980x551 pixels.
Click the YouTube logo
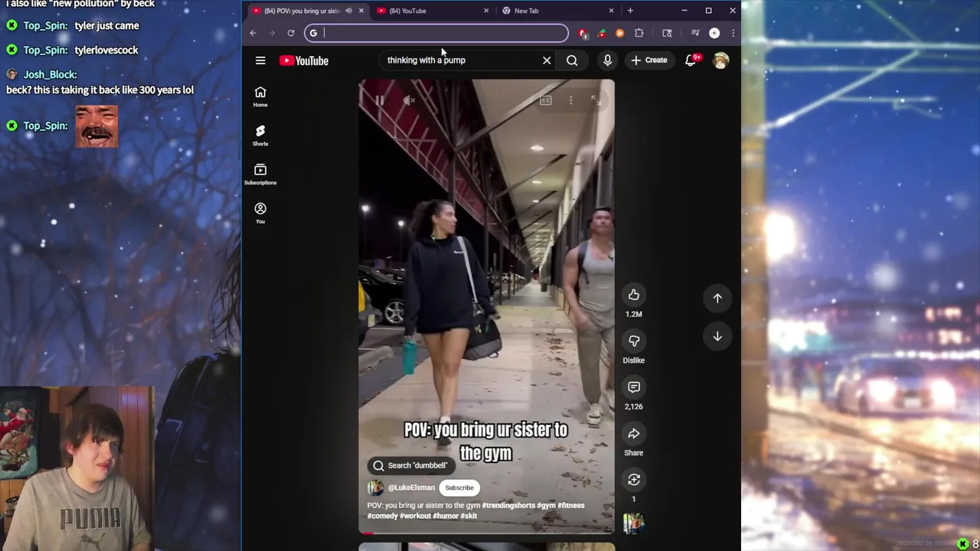coord(304,60)
